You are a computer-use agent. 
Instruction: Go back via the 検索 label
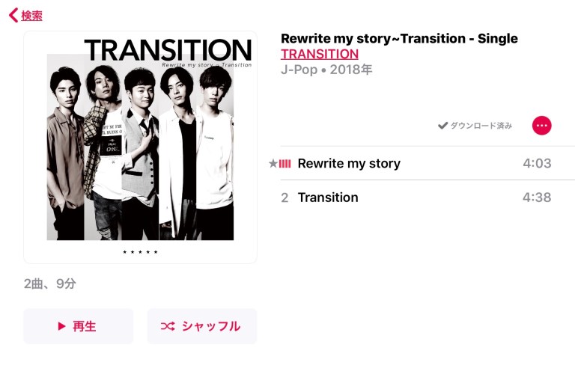[x=32, y=16]
